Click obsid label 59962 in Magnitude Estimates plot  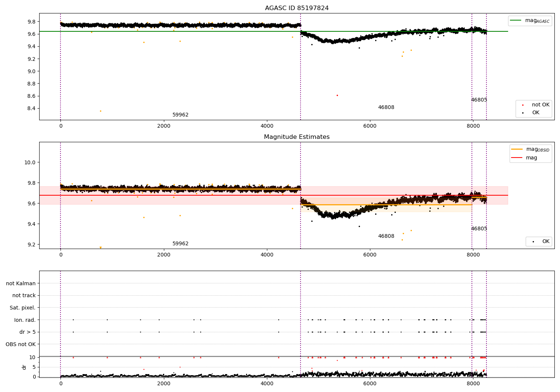[x=180, y=244]
